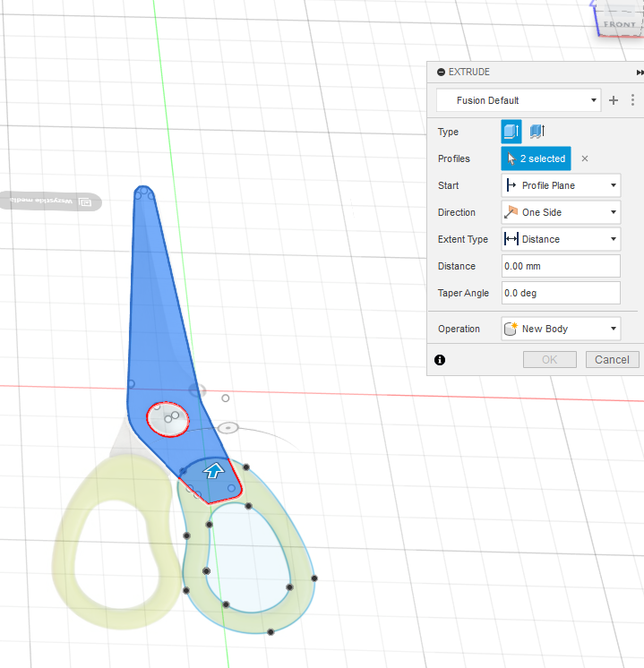Open the Start 'Profile Plane' dropdown
Screen dimensions: 644x668
[x=561, y=185]
